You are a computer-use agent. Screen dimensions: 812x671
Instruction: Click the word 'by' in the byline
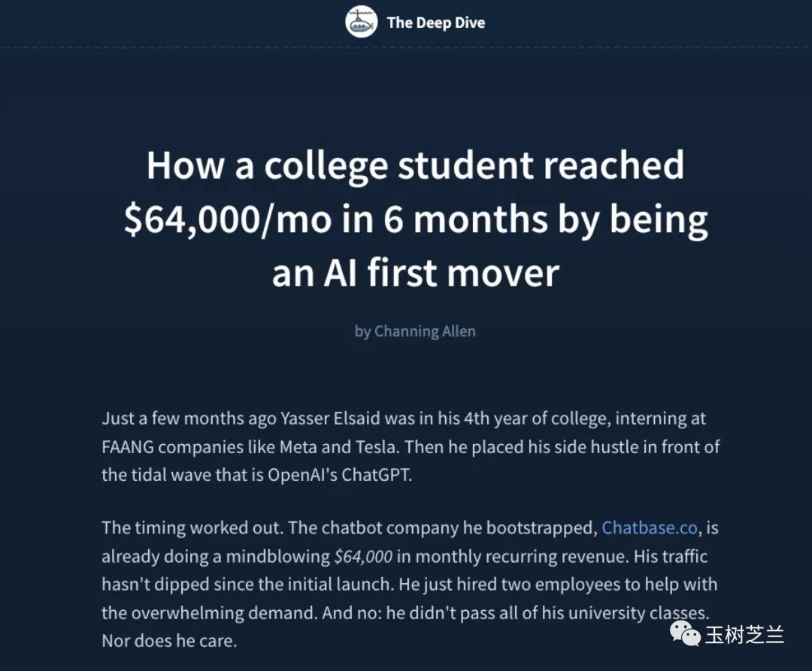point(362,331)
